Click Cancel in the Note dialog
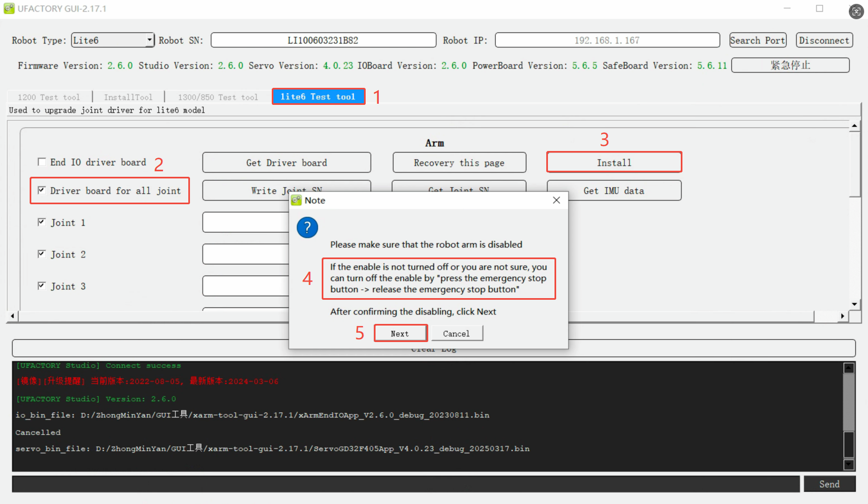 pyautogui.click(x=457, y=333)
